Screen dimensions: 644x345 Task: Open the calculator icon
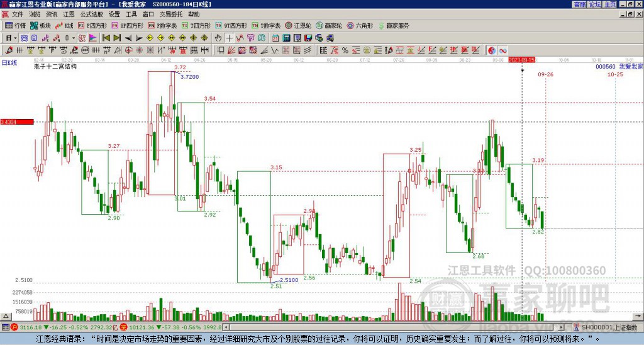(287, 38)
